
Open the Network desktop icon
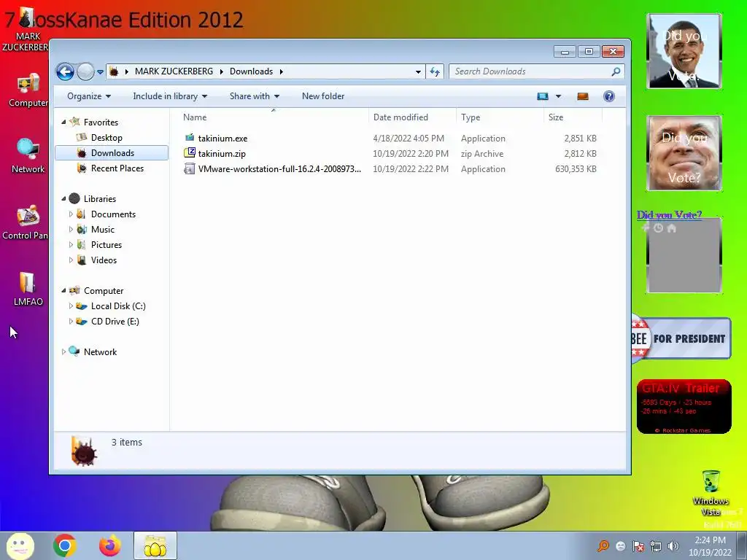coord(28,156)
